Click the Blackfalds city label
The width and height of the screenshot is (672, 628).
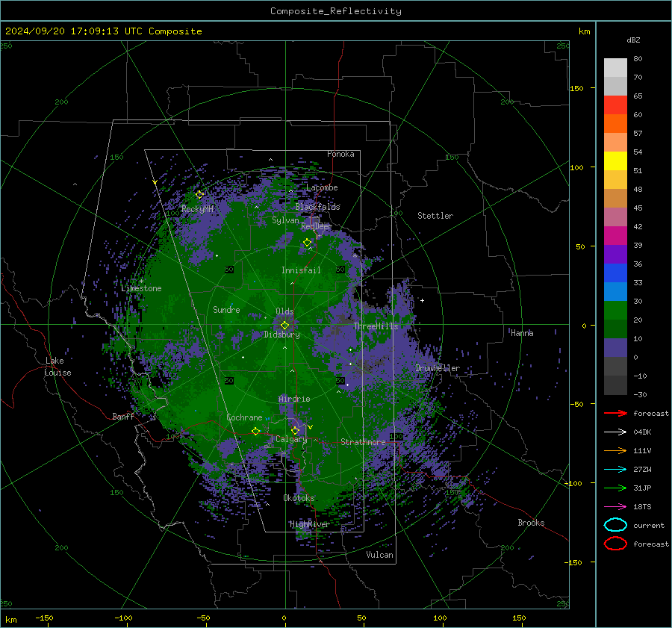317,207
